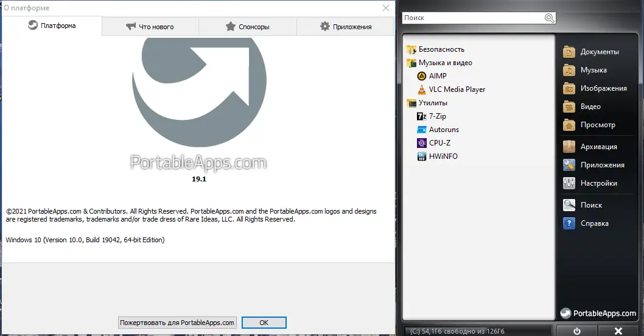Click the gear icon on Приложения tab

(325, 26)
